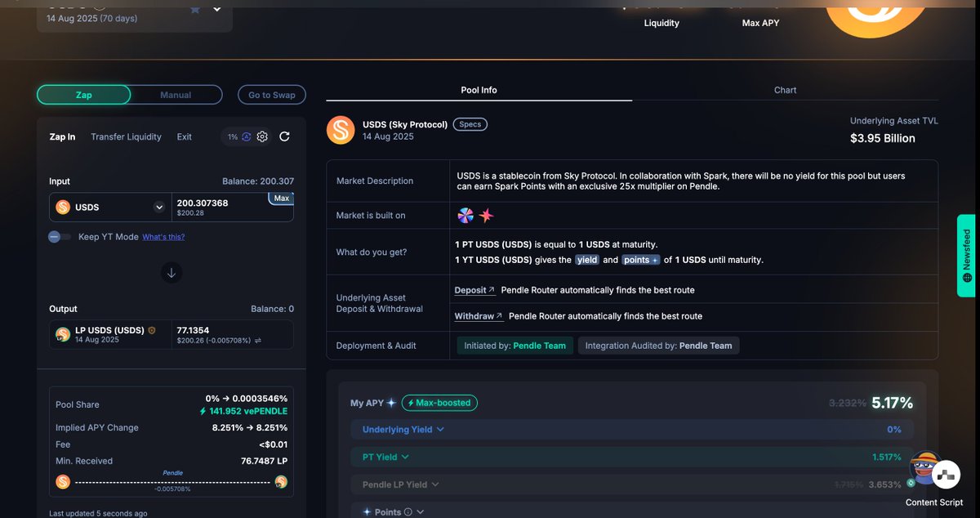
Task: Toggle Keep YT Mode switch
Action: pyautogui.click(x=60, y=237)
